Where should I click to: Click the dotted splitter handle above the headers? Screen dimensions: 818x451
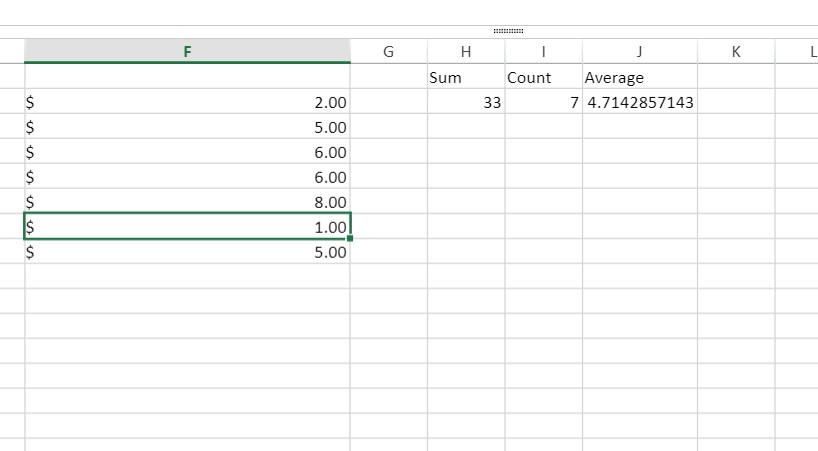click(508, 32)
